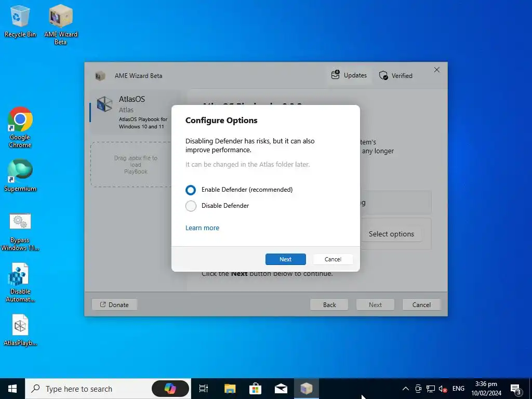Select the Disable Defender radio option
The height and width of the screenshot is (399, 532).
tap(217, 206)
